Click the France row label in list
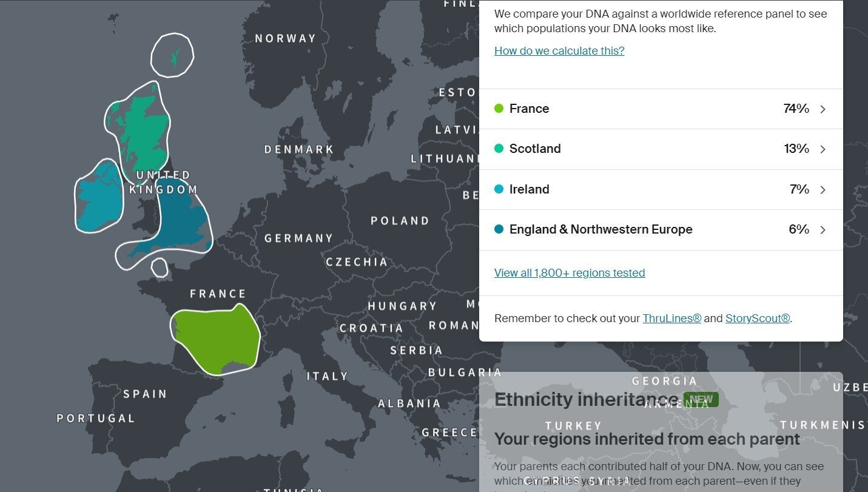The height and width of the screenshot is (492, 868). tap(529, 109)
